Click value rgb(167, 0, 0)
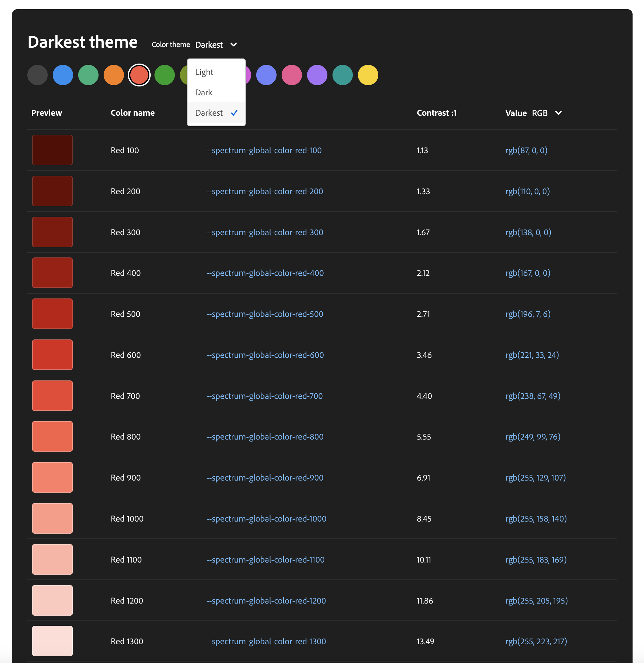This screenshot has height=663, width=644. point(528,273)
